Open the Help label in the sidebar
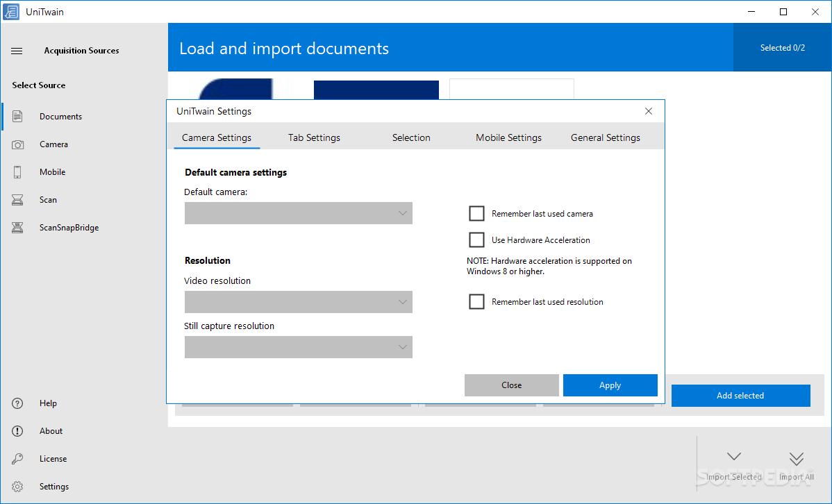 point(48,403)
